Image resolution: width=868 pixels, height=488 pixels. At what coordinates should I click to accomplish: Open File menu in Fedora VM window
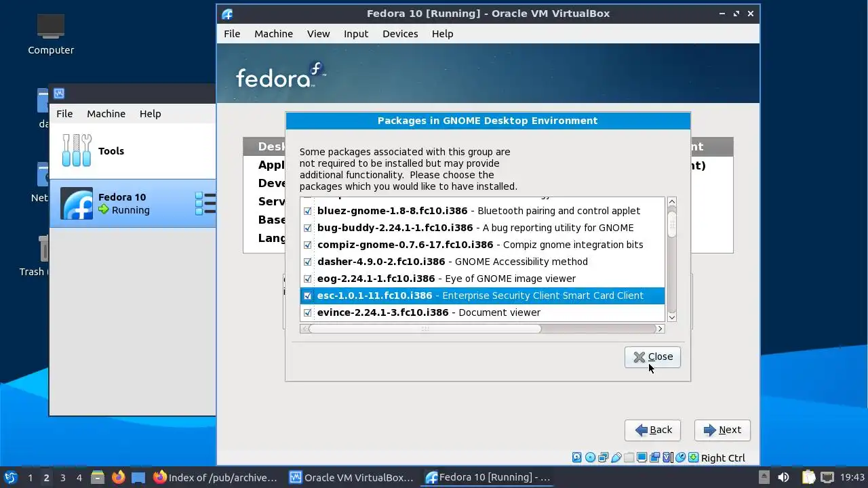[232, 34]
